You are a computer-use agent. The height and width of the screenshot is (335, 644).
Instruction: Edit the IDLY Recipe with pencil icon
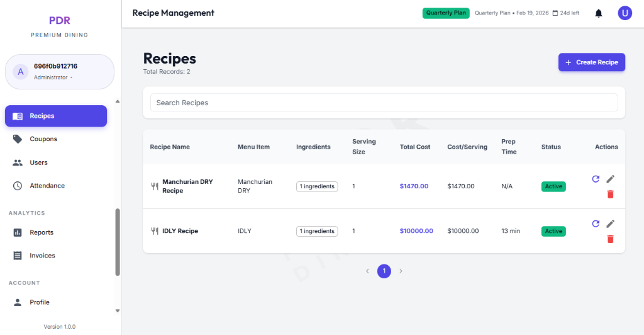[x=610, y=224]
